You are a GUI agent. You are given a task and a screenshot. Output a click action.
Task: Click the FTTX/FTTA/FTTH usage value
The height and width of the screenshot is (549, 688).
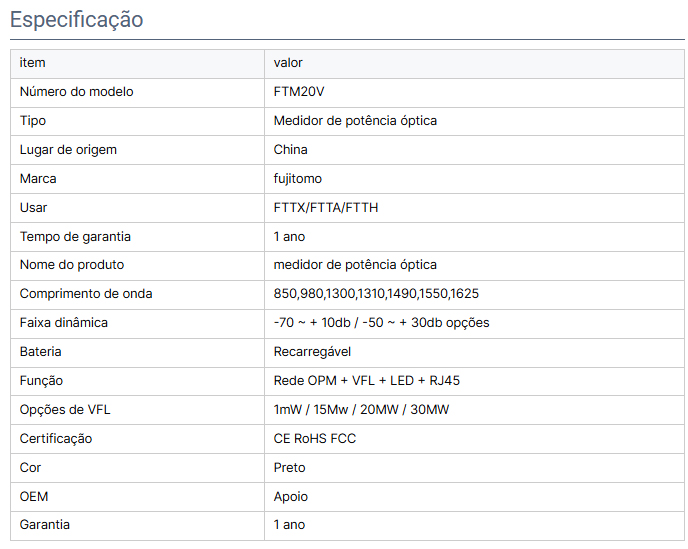[326, 208]
